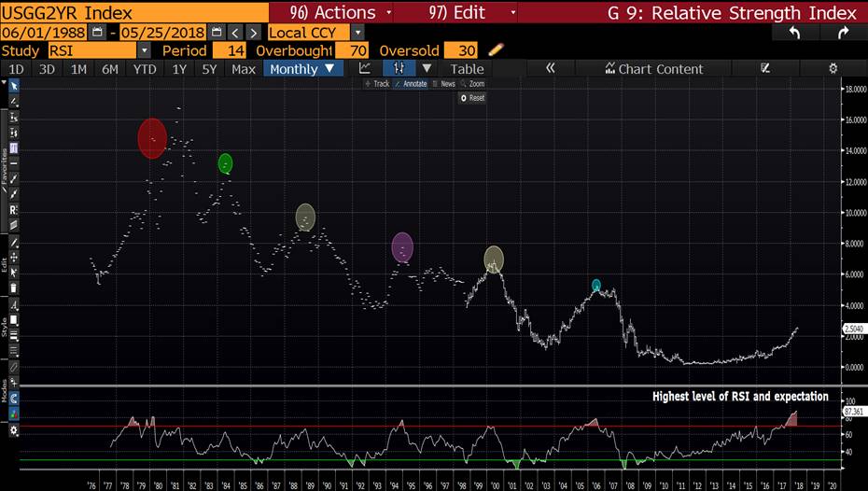Click the Overbought value field showing 70
This screenshot has height=491, width=868.
tap(352, 50)
